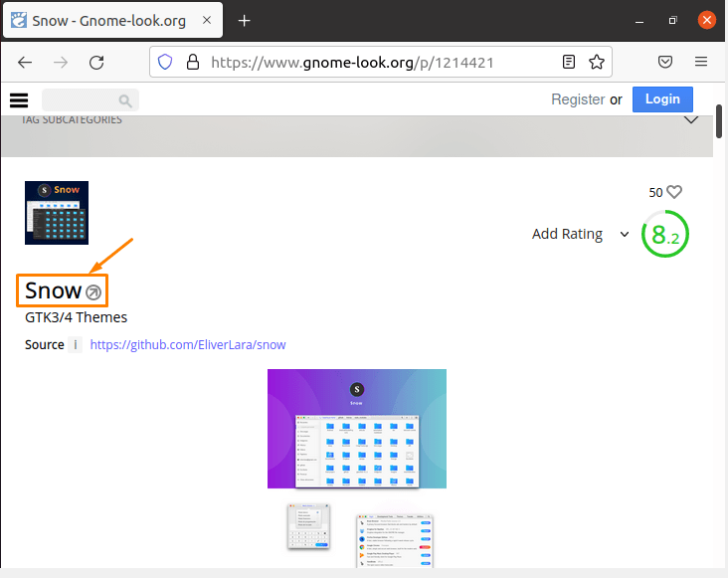Open the software list preview thumbnail
This screenshot has height=578, width=728.
(x=395, y=541)
